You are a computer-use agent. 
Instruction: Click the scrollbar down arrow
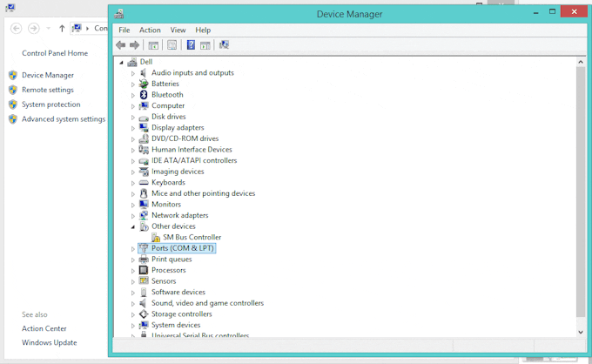581,333
